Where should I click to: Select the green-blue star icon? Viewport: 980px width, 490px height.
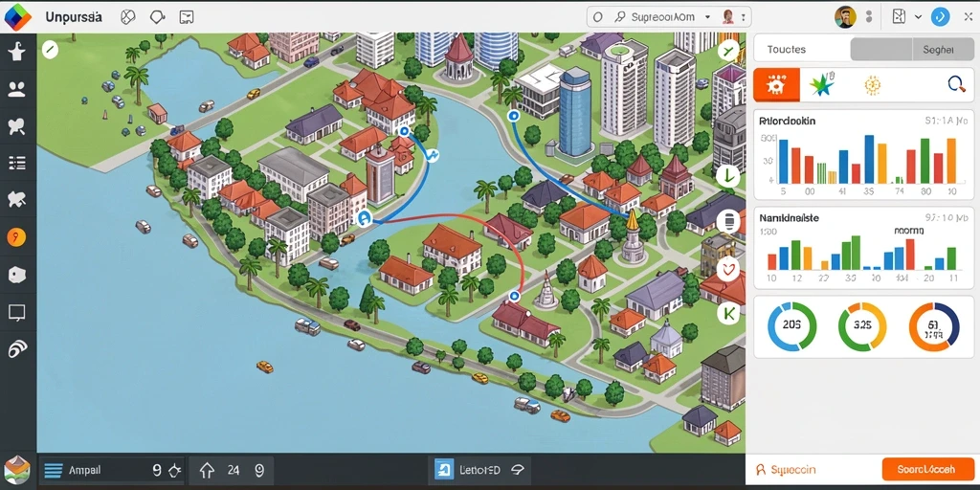point(822,84)
